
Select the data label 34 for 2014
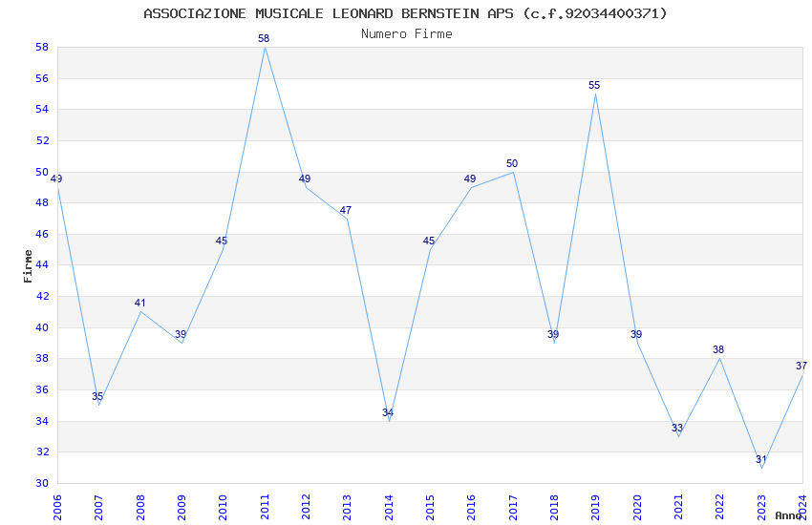click(388, 412)
